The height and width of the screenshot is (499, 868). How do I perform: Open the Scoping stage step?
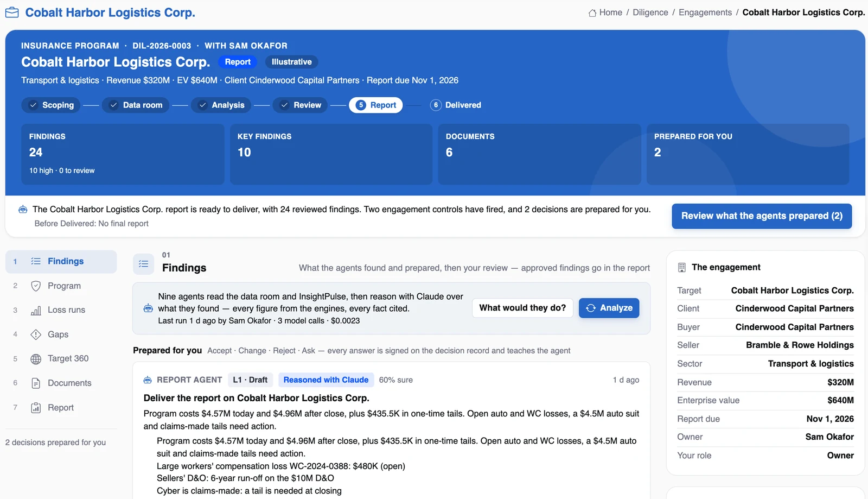[x=51, y=105]
